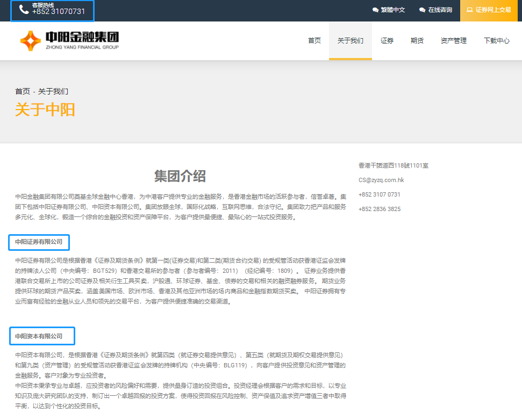
Task: Click the chat bubble icon beside 繁體中文
Action: (x=376, y=10)
